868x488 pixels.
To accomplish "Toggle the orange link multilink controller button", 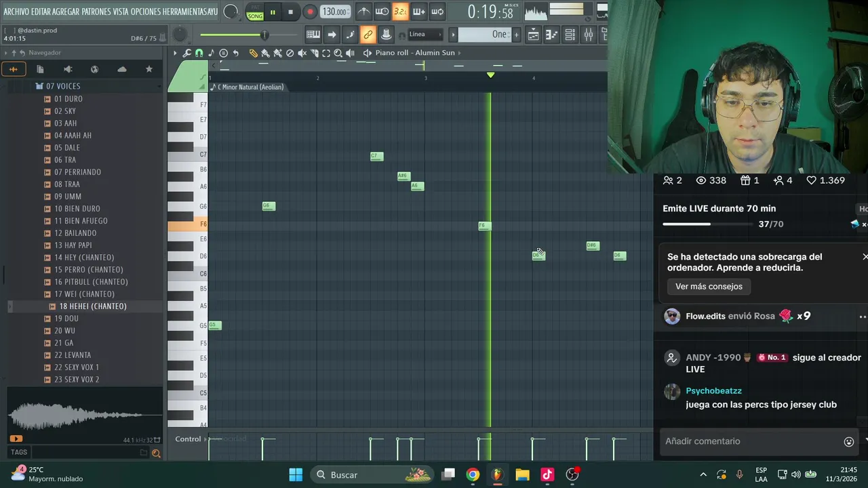I will tap(368, 35).
